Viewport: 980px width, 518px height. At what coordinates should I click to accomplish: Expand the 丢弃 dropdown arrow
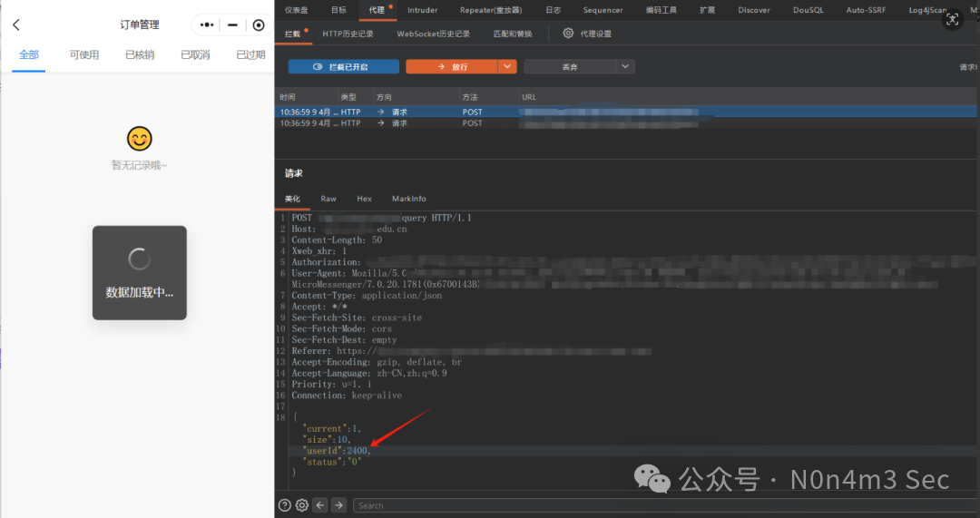(x=625, y=66)
